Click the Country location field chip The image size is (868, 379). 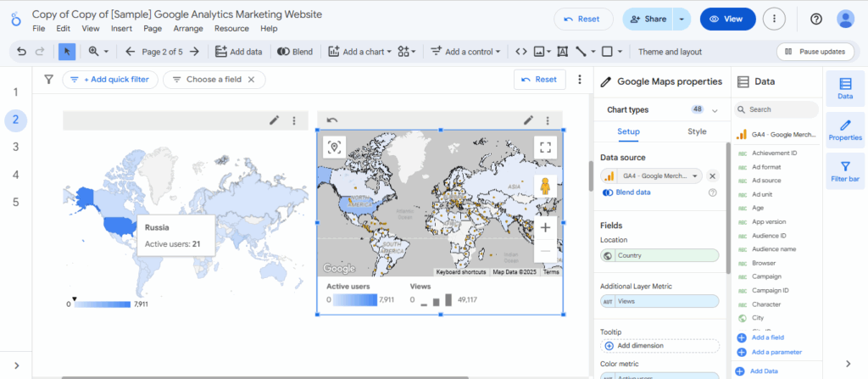click(659, 255)
